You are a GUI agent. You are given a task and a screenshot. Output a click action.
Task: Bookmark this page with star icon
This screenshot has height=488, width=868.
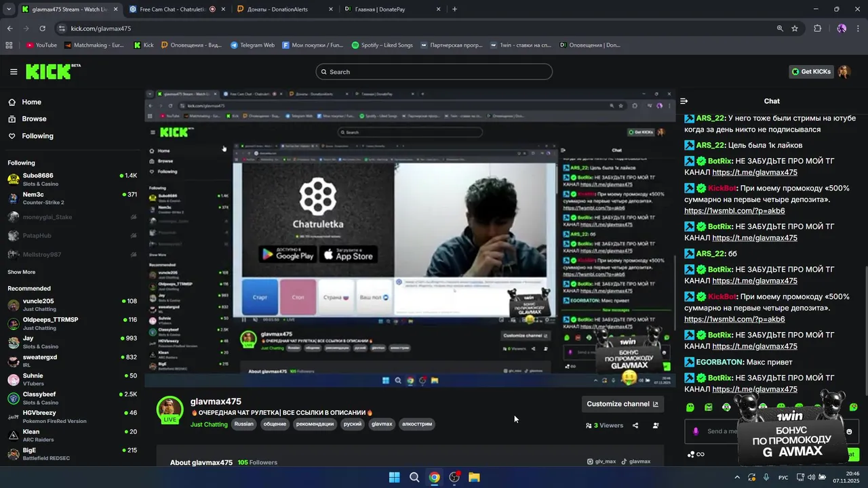(x=795, y=28)
